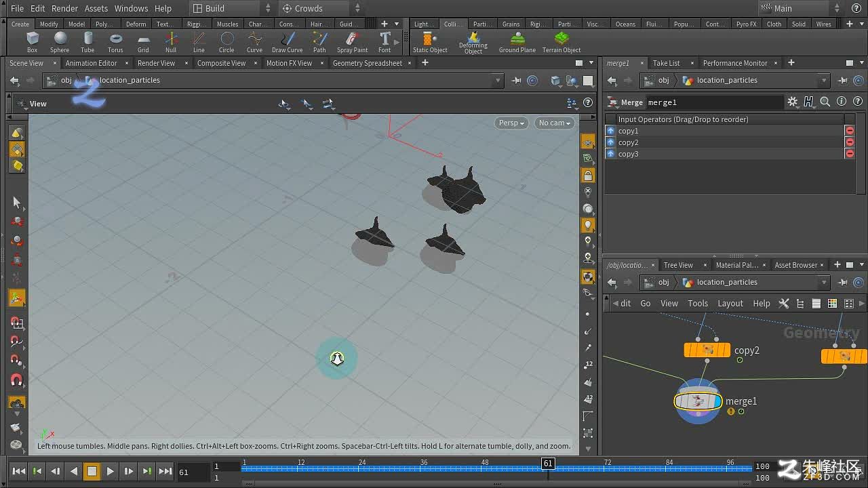Select the Sphere shelf tool
The height and width of the screenshot is (488, 868).
click(60, 42)
